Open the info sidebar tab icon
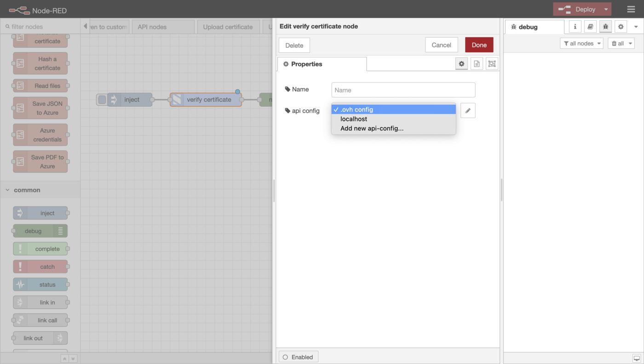This screenshot has width=644, height=364. [x=575, y=27]
